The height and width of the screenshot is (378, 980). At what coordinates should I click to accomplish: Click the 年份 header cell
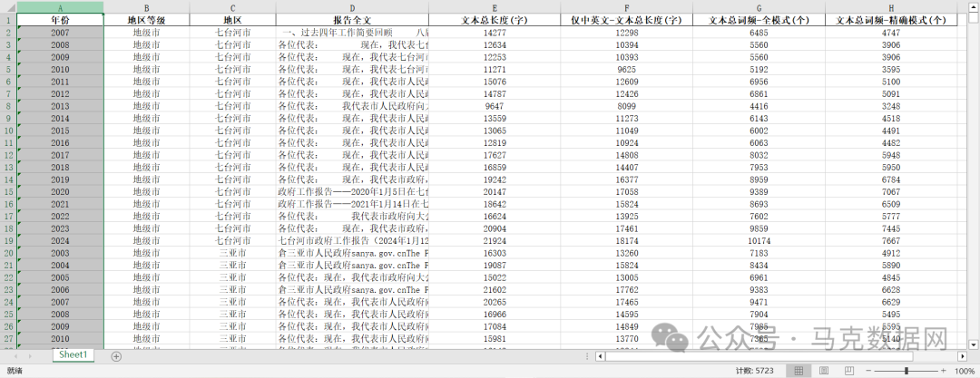point(60,20)
